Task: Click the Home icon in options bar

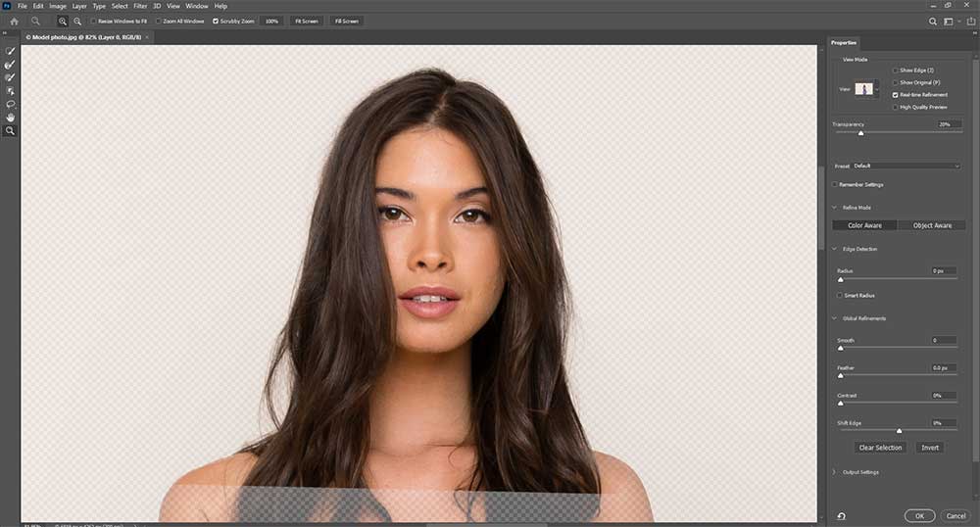Action: click(x=15, y=22)
